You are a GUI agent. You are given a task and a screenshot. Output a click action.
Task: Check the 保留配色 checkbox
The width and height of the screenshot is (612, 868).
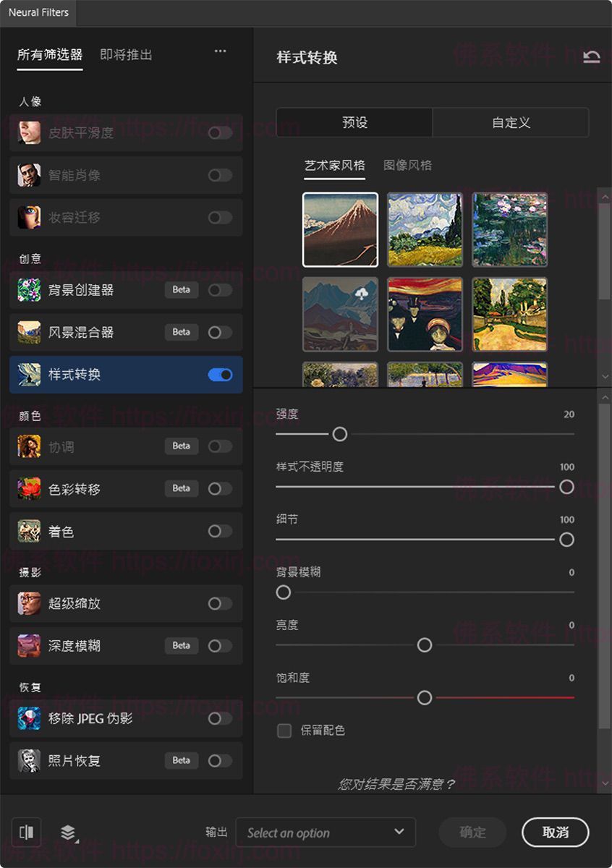[284, 731]
